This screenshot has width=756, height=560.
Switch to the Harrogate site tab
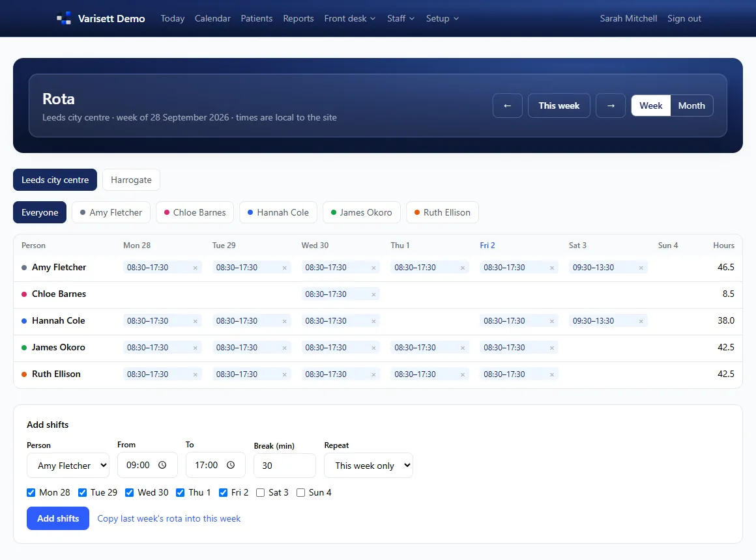point(131,180)
